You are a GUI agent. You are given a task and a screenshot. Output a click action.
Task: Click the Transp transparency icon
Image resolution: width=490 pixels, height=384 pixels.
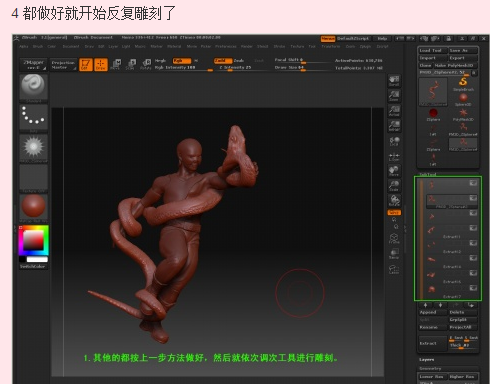(x=394, y=253)
